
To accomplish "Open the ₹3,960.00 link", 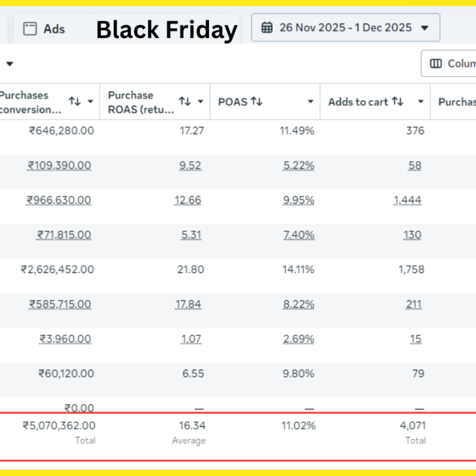I will [65, 339].
